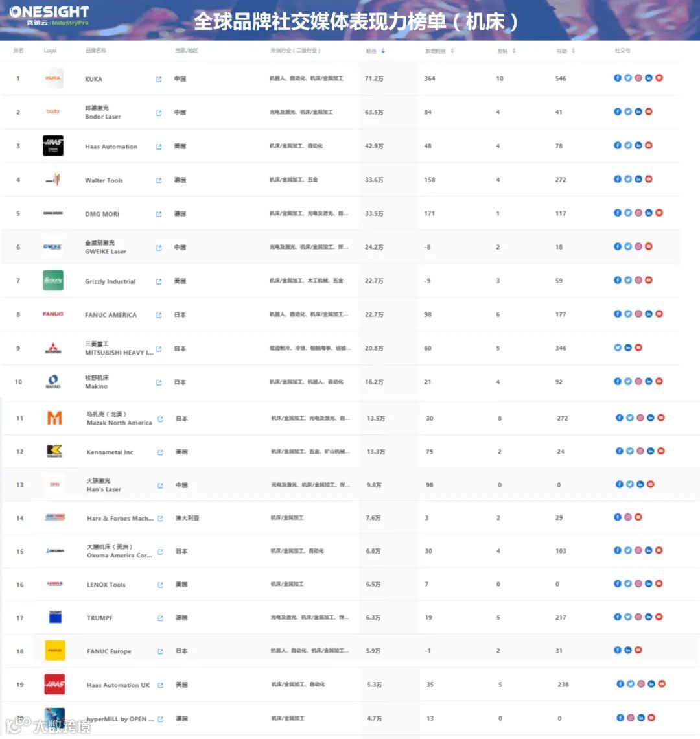Open Hare & Forbes' Facebook account icon
The width and height of the screenshot is (700, 739).
click(618, 517)
